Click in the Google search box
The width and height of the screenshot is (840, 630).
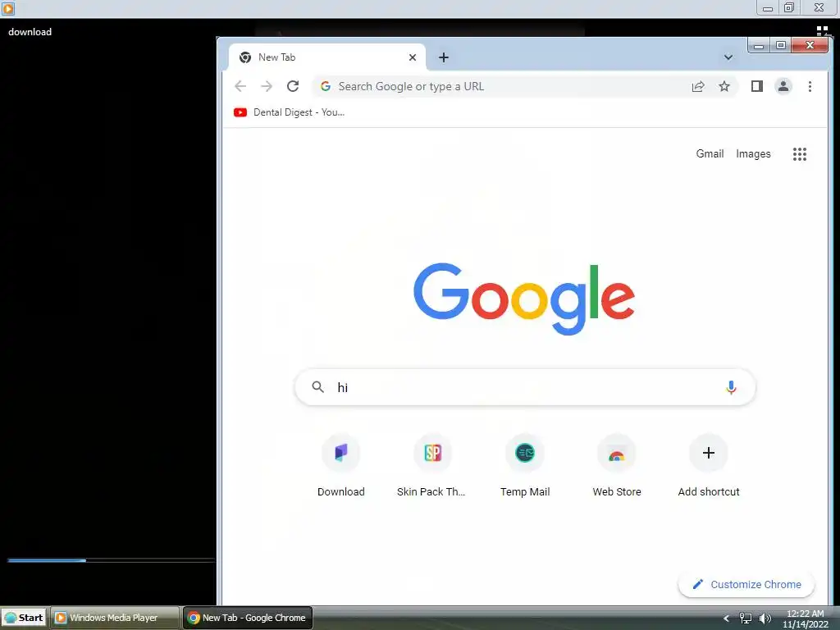coord(525,387)
